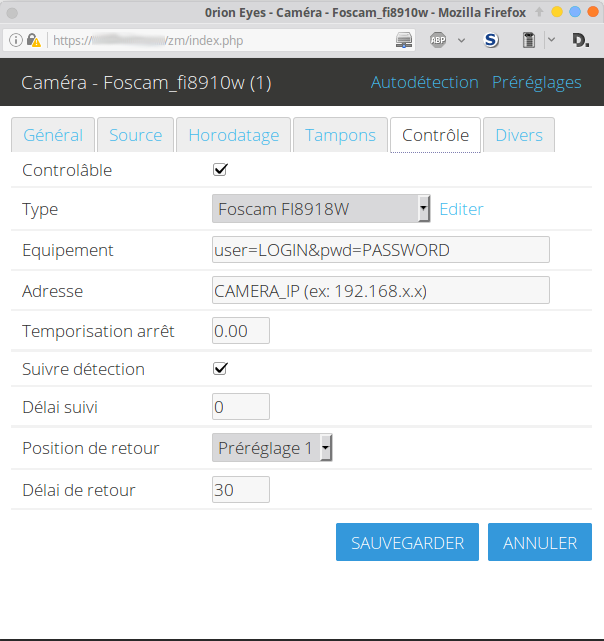Viewport: 604px width, 641px height.
Task: Click the Adresse input field
Action: coord(381,291)
